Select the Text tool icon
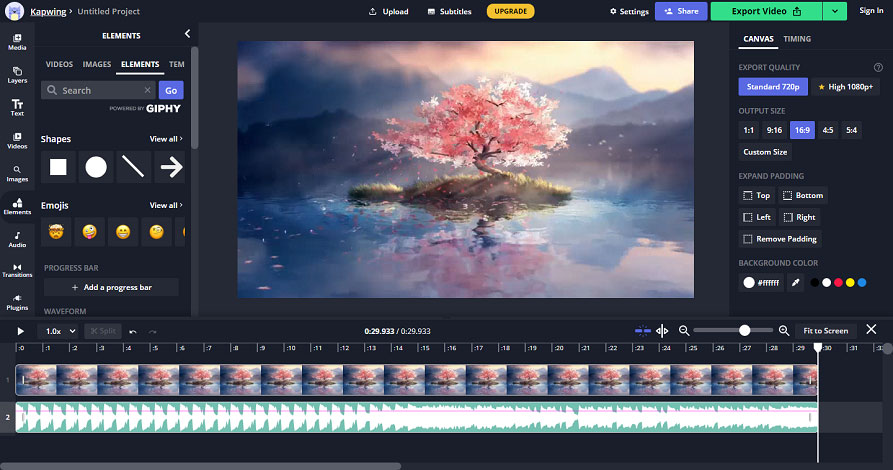 click(17, 108)
